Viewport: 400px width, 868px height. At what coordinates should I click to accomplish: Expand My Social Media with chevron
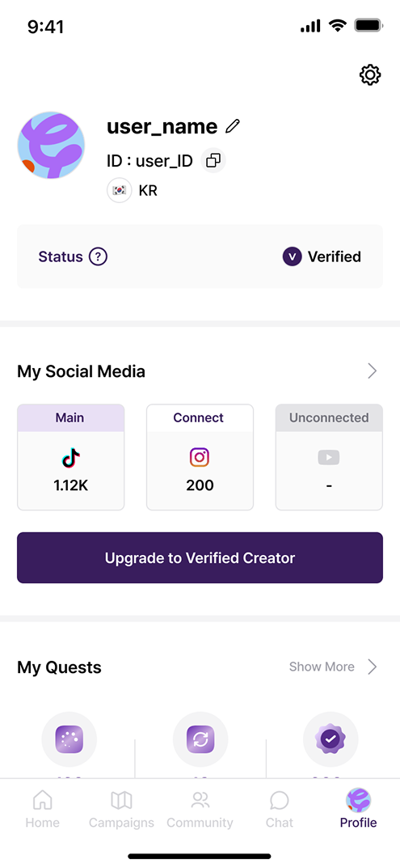point(373,370)
